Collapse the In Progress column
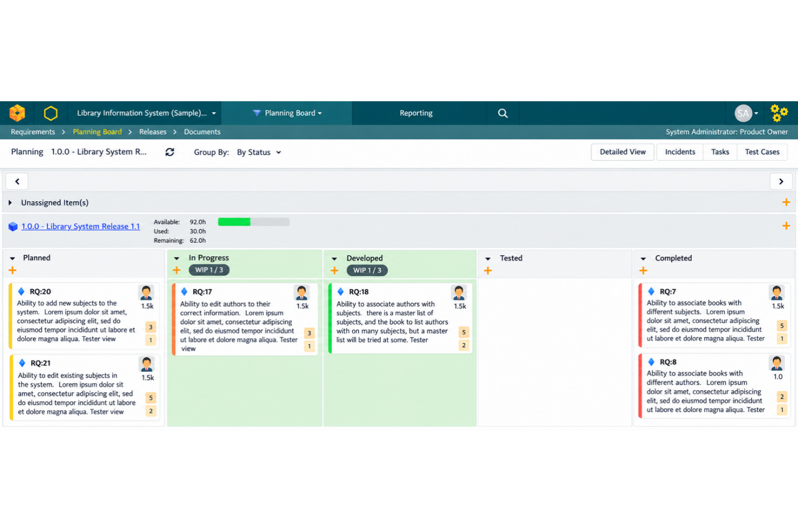 [x=177, y=258]
